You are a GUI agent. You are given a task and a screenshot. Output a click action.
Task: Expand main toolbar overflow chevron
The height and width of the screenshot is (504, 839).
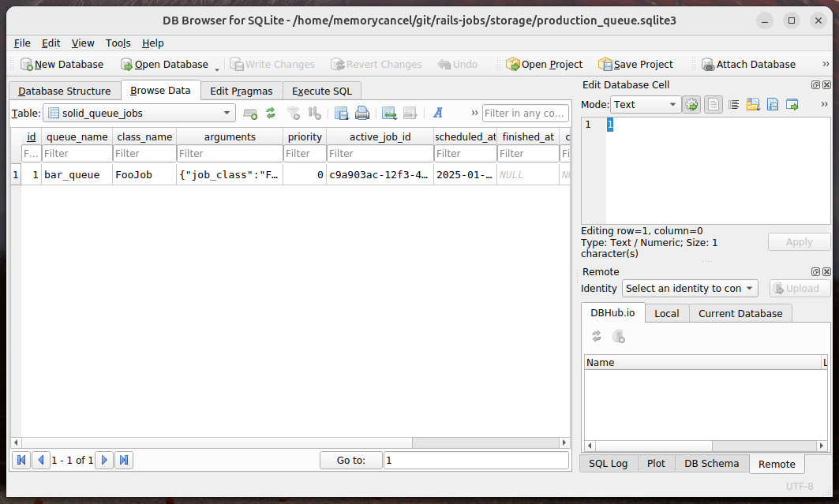tap(826, 64)
